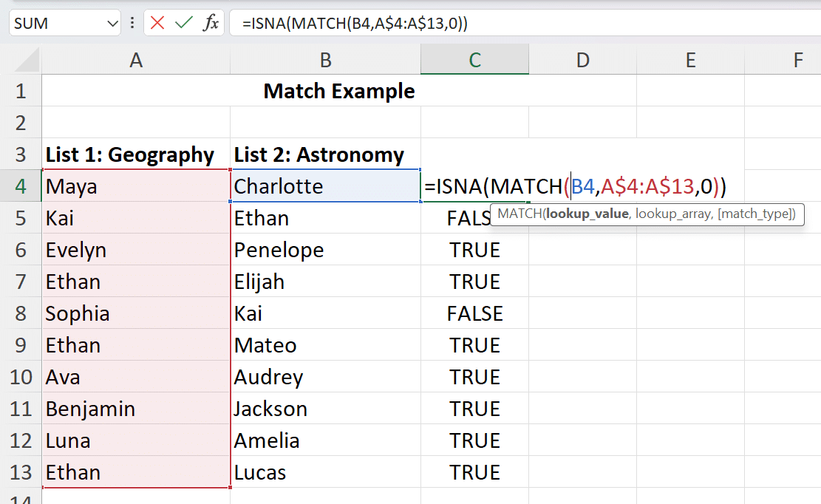Click Ethan in cell A7
The height and width of the screenshot is (504, 821).
(136, 282)
